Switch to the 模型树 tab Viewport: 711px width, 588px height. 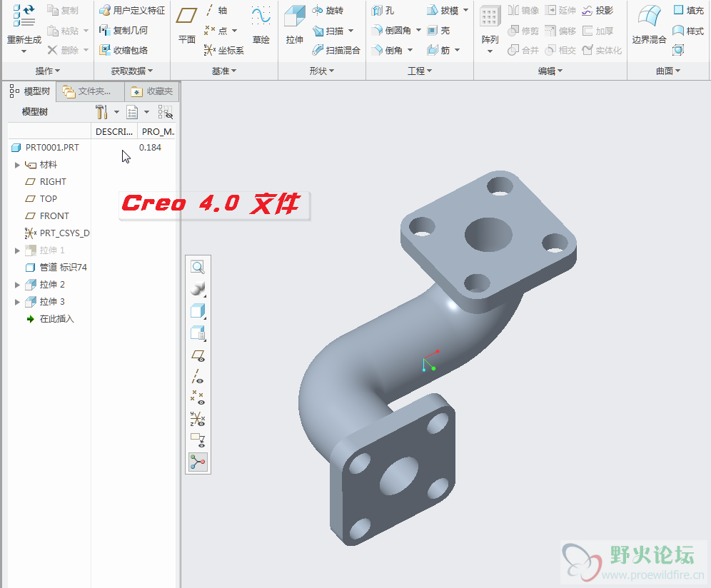29,91
